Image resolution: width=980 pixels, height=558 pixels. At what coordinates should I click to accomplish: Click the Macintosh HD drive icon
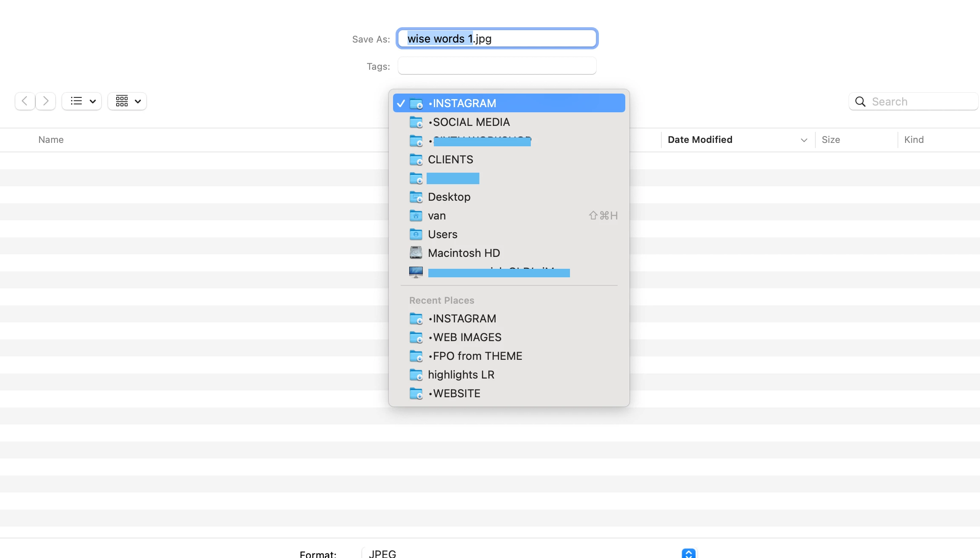click(416, 253)
